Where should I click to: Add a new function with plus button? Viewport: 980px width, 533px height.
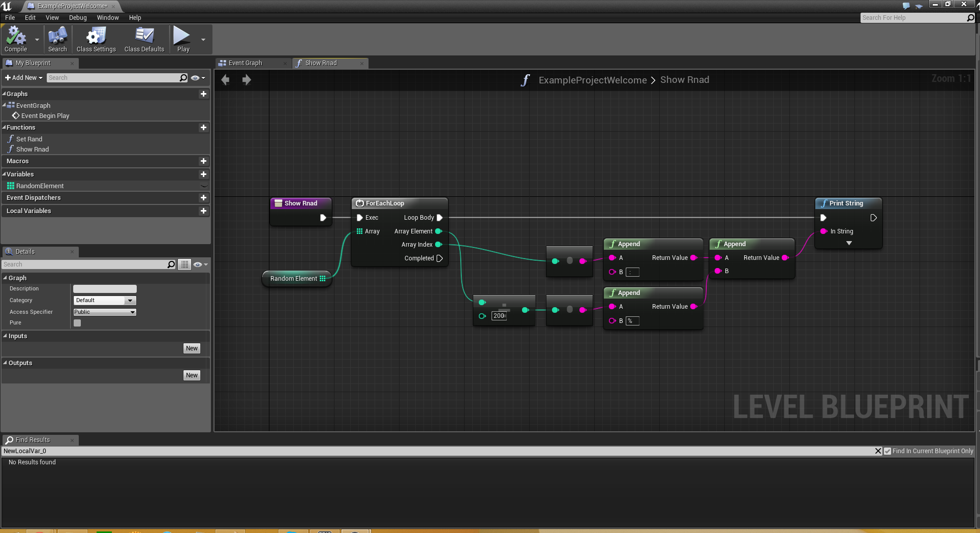click(203, 128)
